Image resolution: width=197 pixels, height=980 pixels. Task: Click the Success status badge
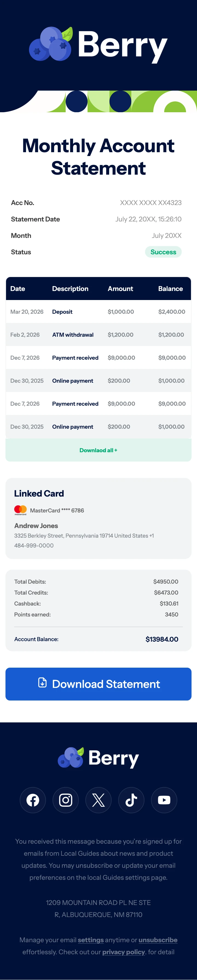click(163, 252)
